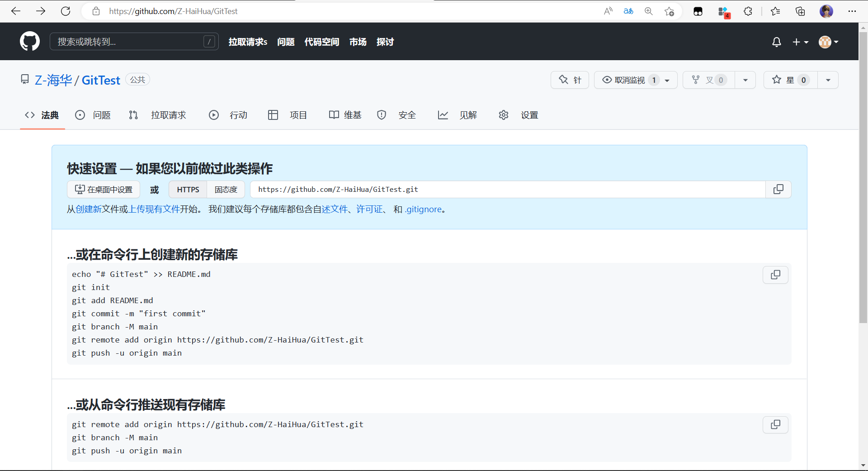Open Marketplace in the top navigation
The height and width of the screenshot is (471, 868).
[358, 42]
